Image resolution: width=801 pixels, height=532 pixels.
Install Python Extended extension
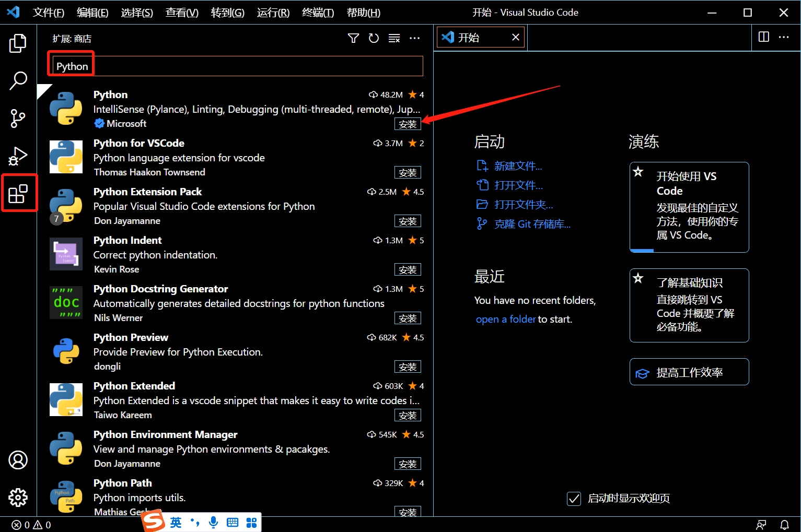pyautogui.click(x=408, y=415)
